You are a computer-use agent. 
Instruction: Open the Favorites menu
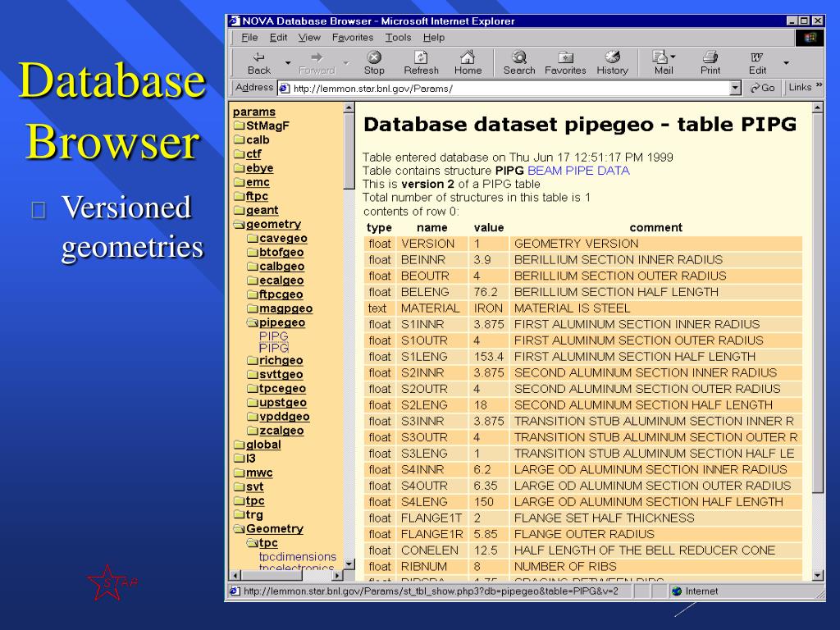(x=352, y=38)
